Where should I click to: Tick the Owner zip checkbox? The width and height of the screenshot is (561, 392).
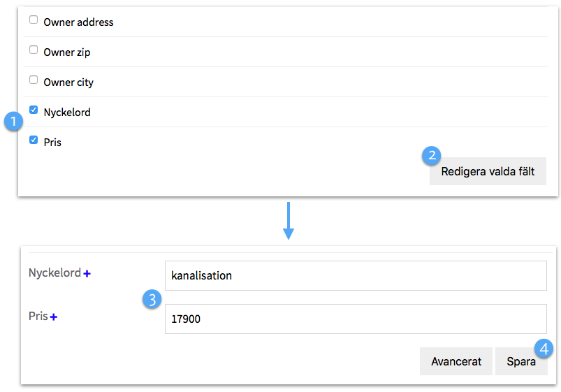[34, 50]
